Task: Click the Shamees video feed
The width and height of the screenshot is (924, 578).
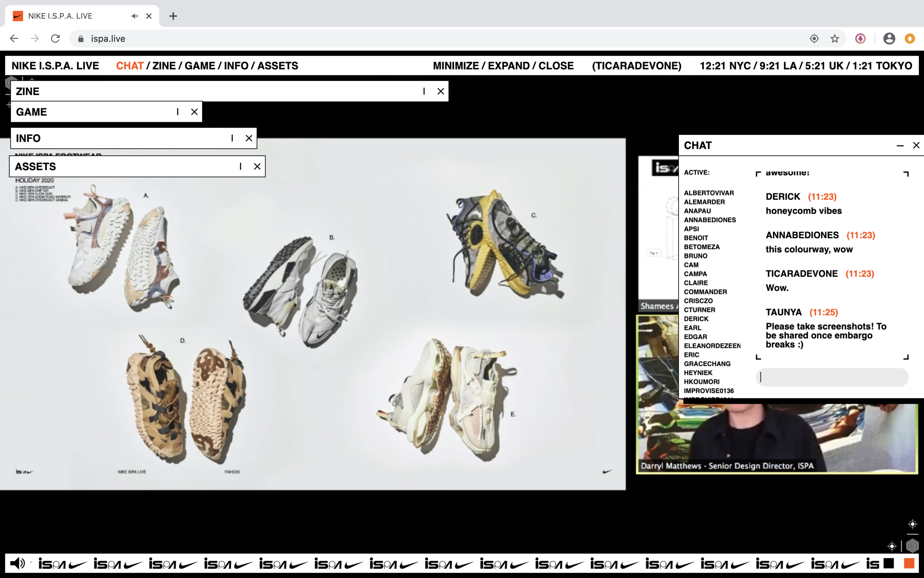Action: tap(658, 234)
